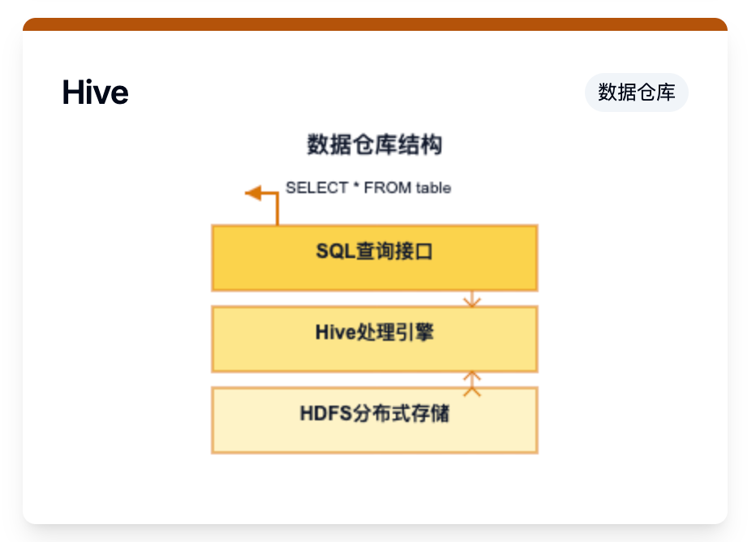
Task: Click the word "table" in the query
Action: coord(433,187)
